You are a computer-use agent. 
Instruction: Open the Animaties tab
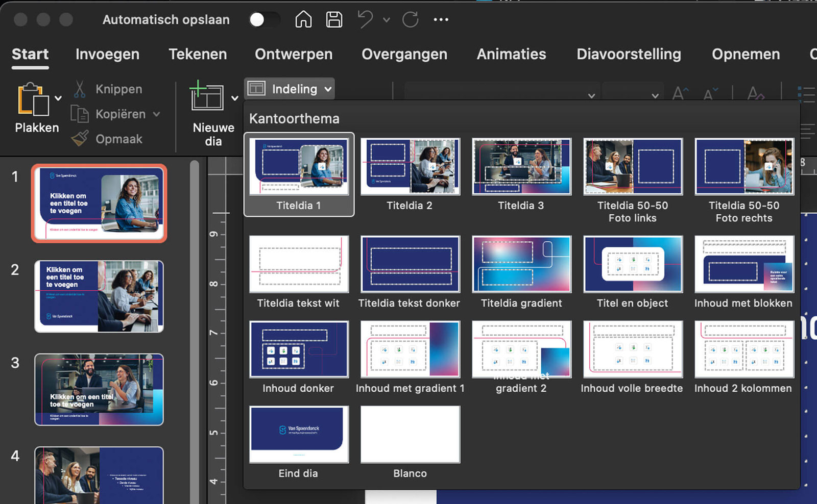point(511,54)
